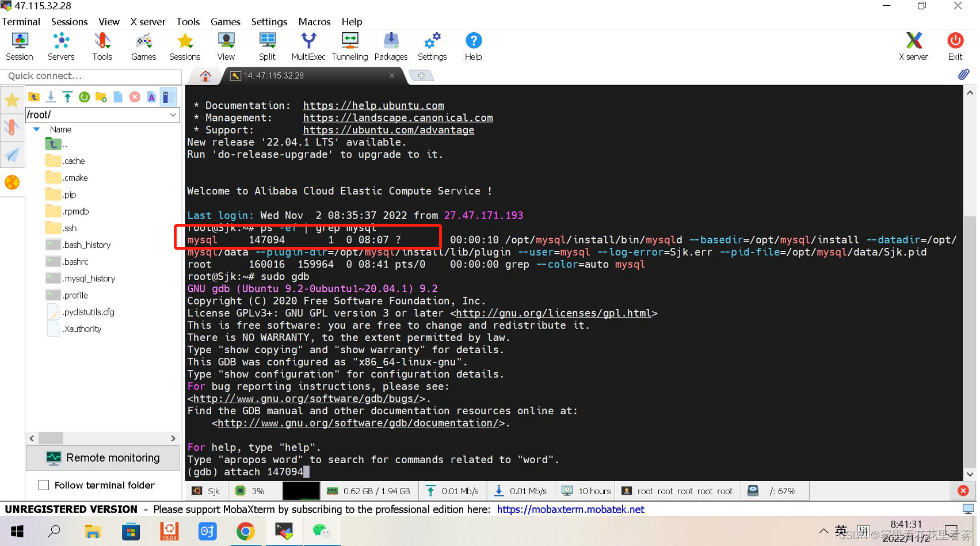Viewport: 980px width, 546px height.
Task: Expand the /root/ path dropdown
Action: pyautogui.click(x=173, y=114)
